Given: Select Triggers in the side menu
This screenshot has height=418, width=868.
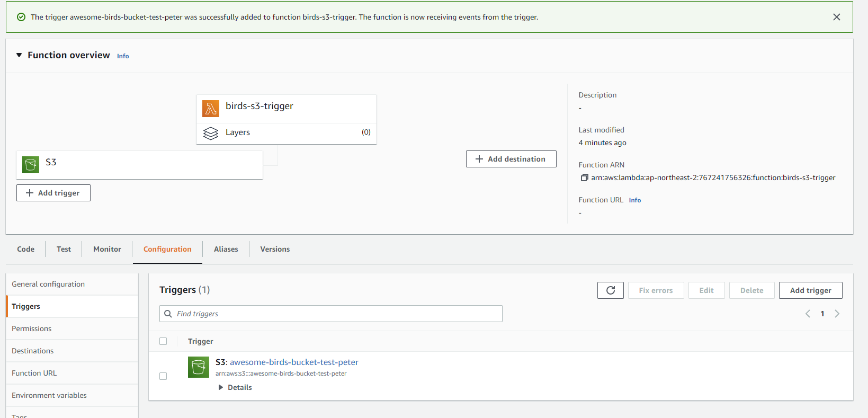Looking at the screenshot, I should tap(72, 306).
